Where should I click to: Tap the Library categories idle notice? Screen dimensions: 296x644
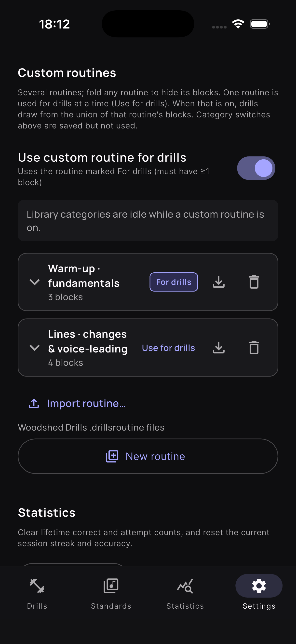point(148,221)
